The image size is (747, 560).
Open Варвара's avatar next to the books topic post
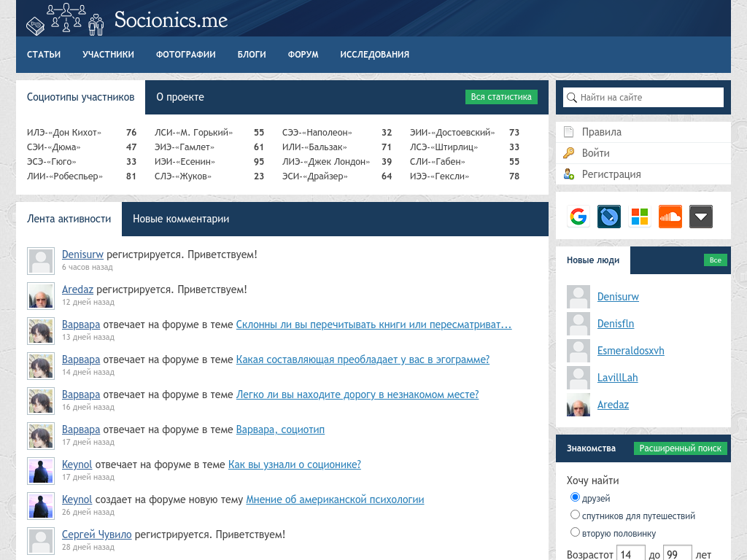coord(41,331)
